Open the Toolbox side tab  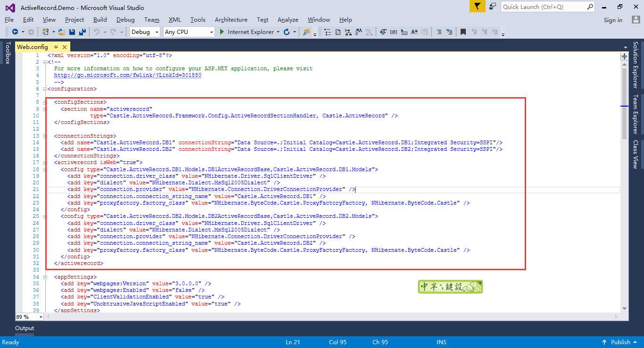7,53
